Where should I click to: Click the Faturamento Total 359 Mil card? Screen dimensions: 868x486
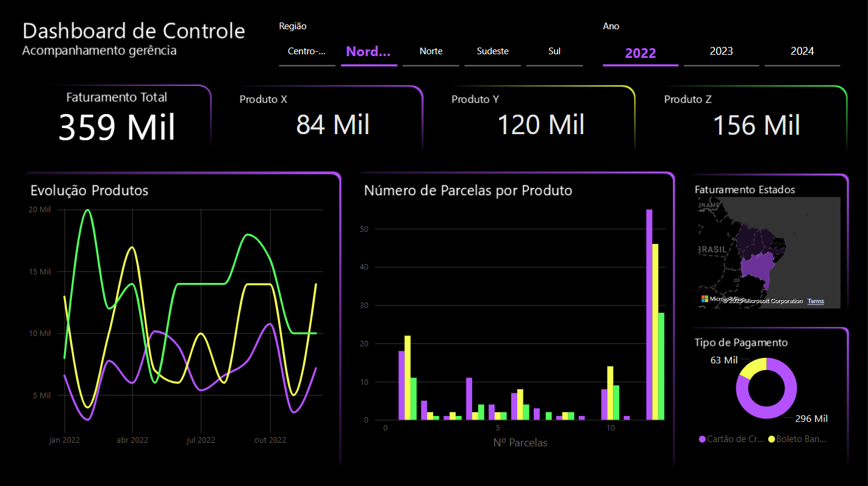point(117,117)
